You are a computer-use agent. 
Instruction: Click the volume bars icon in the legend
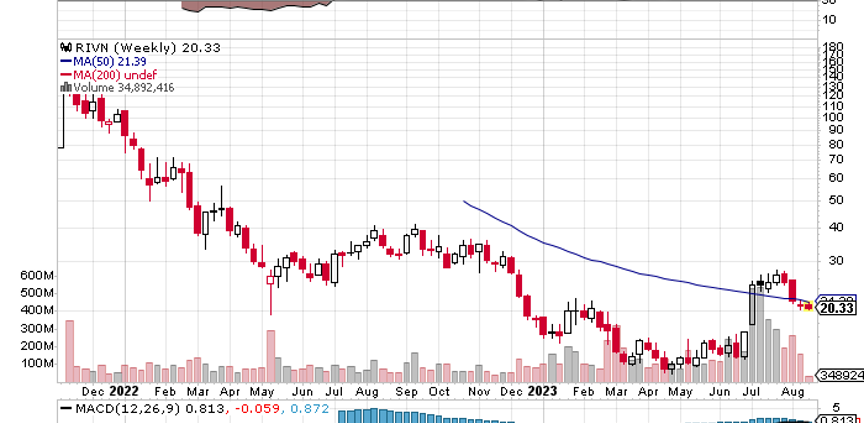pos(65,89)
